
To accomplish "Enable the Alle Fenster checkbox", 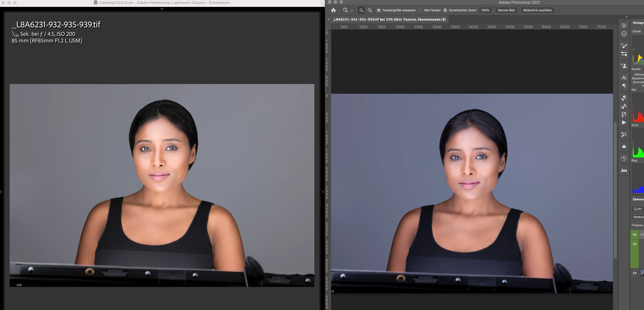I will pyautogui.click(x=420, y=10).
